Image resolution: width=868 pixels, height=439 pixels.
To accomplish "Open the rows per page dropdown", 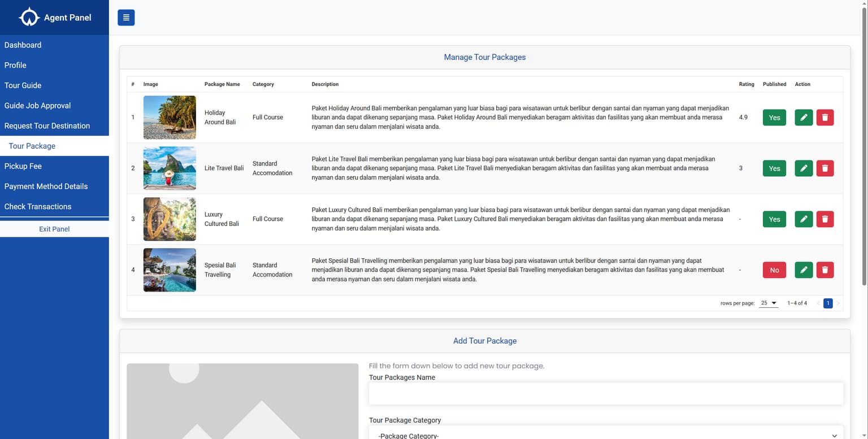I will point(768,303).
